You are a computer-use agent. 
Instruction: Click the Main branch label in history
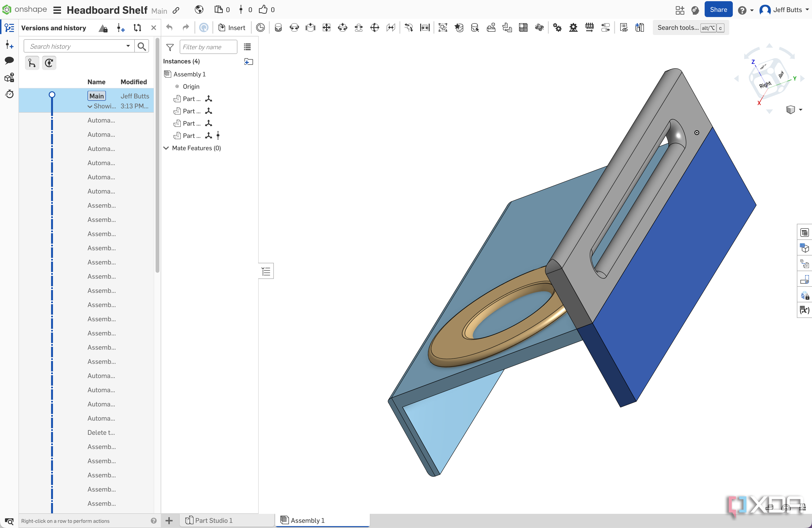point(96,96)
